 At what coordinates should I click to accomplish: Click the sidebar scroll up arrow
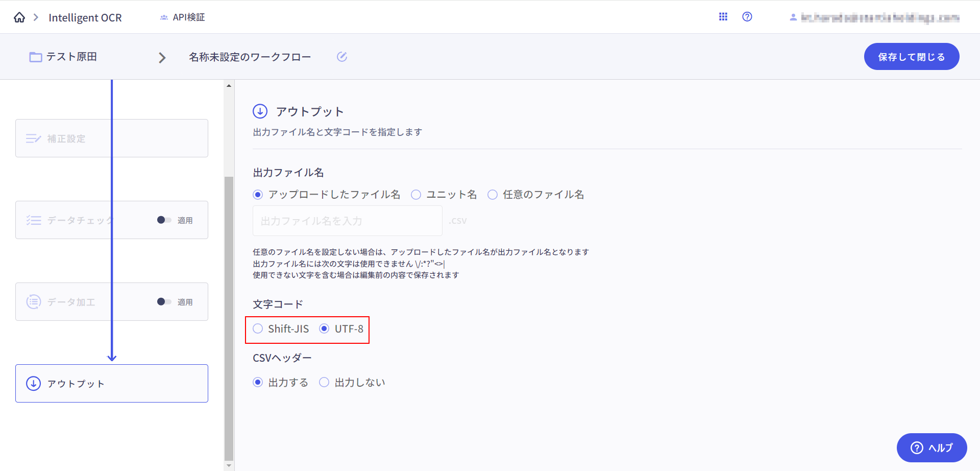[229, 85]
